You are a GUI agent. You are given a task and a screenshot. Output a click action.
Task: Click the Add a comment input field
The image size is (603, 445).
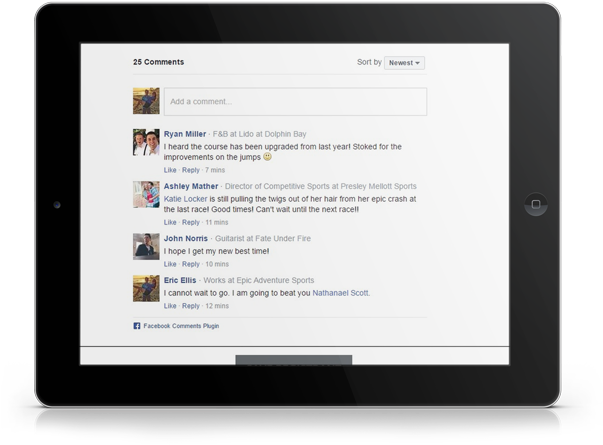point(296,101)
